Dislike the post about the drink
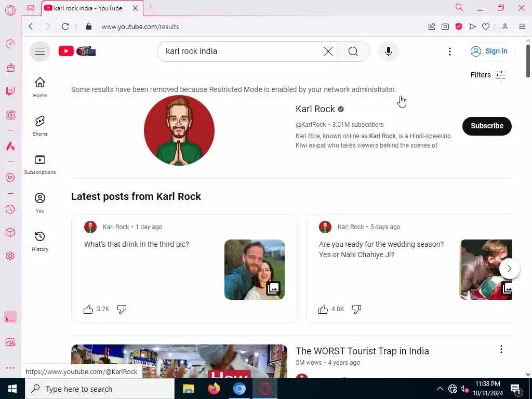Viewport: 532px width, 399px height. pos(122,309)
